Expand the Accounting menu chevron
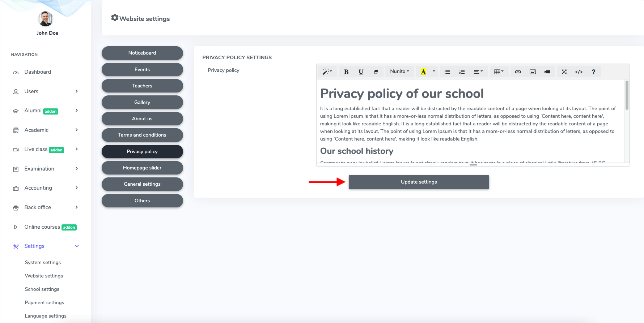 click(77, 188)
